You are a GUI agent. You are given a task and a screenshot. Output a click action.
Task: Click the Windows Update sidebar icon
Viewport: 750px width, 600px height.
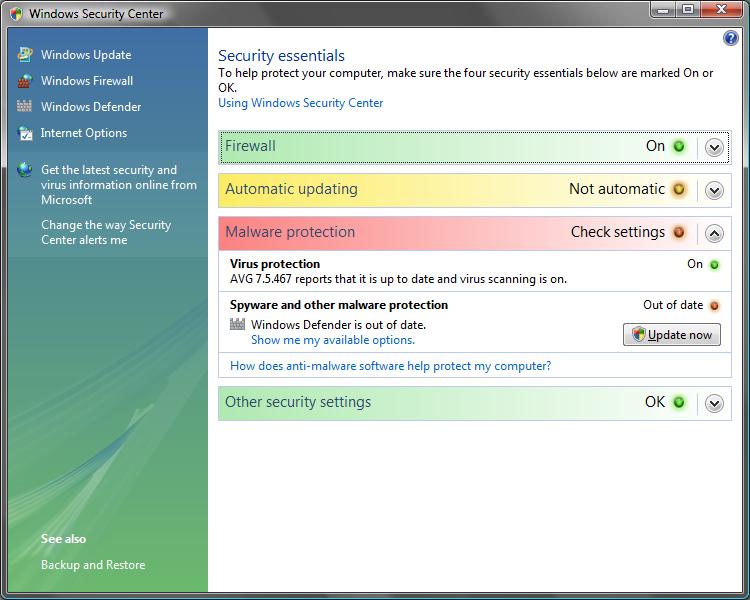24,55
